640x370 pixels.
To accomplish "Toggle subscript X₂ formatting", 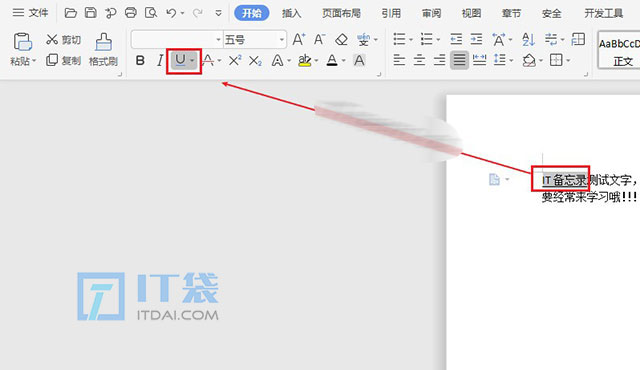I will coord(256,61).
